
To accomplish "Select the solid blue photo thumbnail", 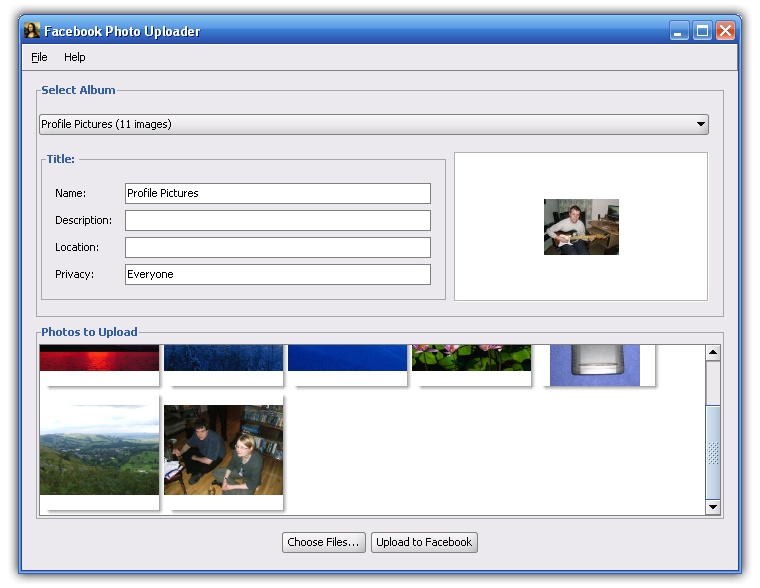I will pos(348,358).
